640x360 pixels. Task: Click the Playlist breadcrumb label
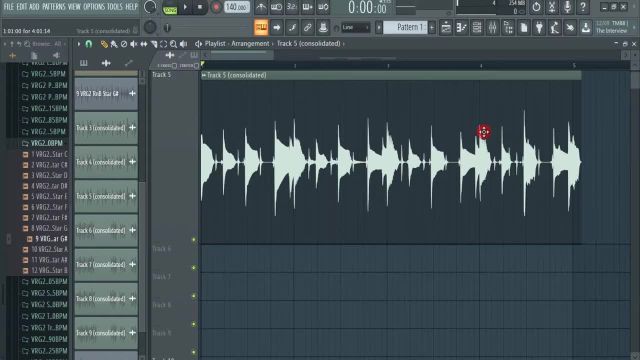[x=215, y=44]
